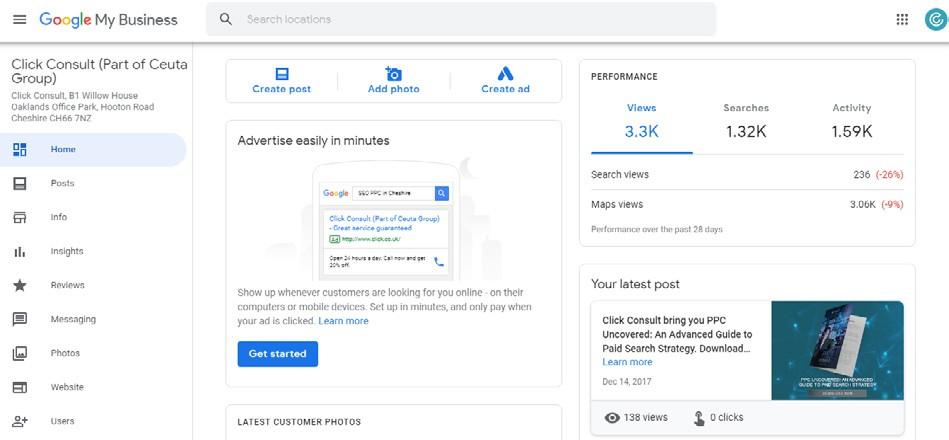Image resolution: width=949 pixels, height=440 pixels.
Task: Click the Info storefront icon
Action: [20, 217]
